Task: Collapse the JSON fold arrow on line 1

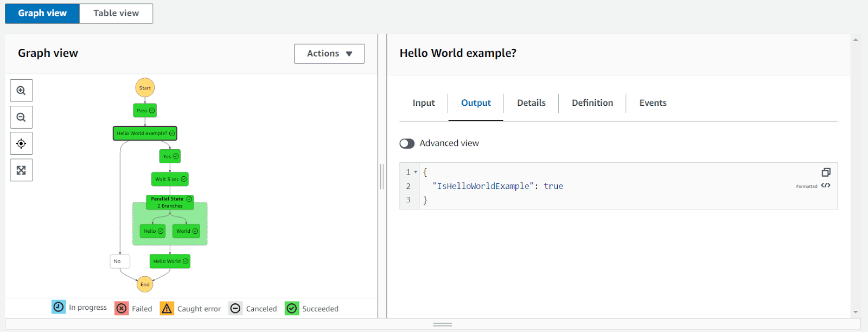Action: point(416,172)
